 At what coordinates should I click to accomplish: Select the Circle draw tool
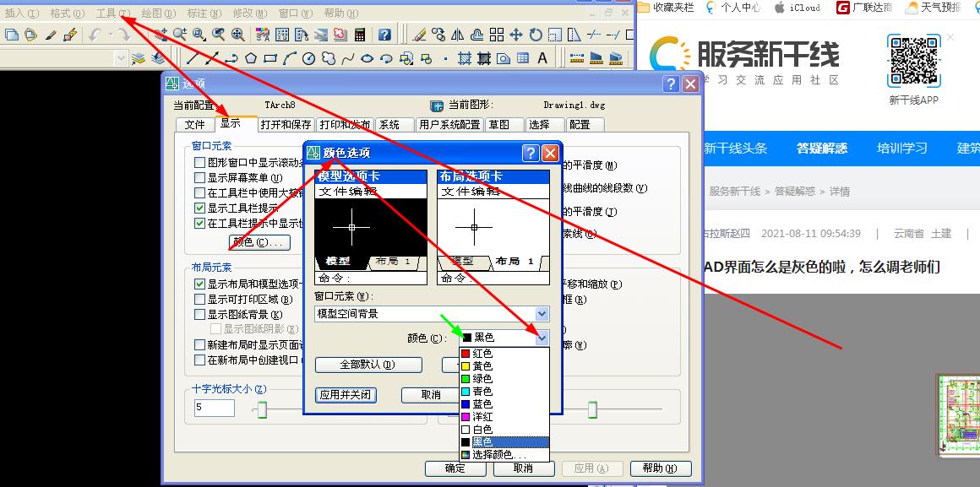tap(308, 59)
